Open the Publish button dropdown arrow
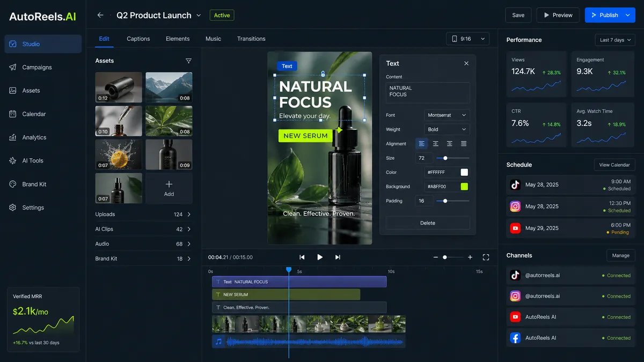 (628, 15)
